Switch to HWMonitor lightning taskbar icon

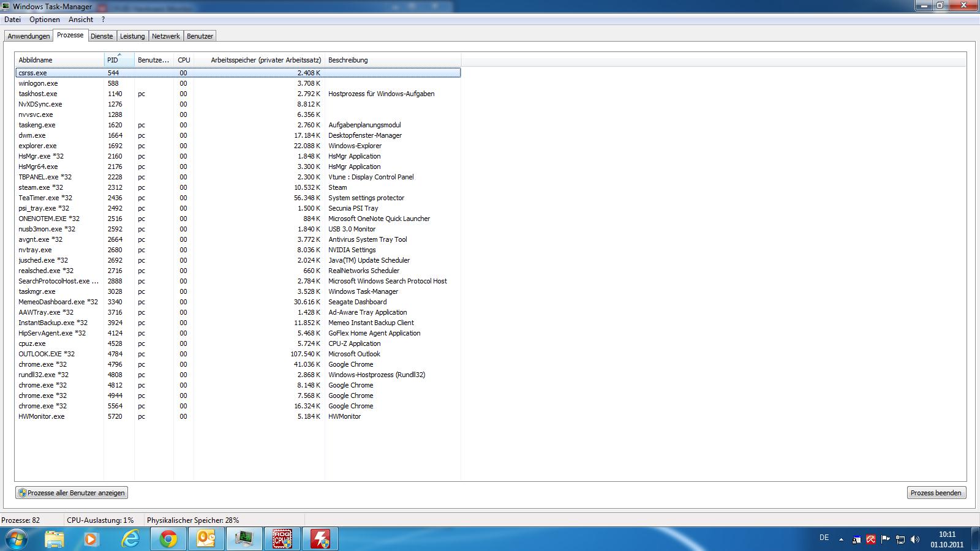[320, 539]
